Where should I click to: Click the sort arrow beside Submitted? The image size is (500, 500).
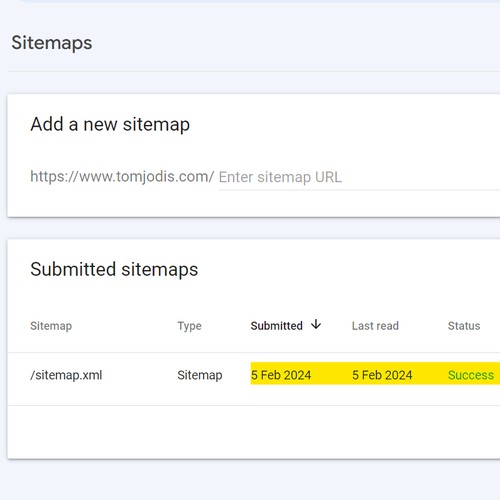coord(316,324)
